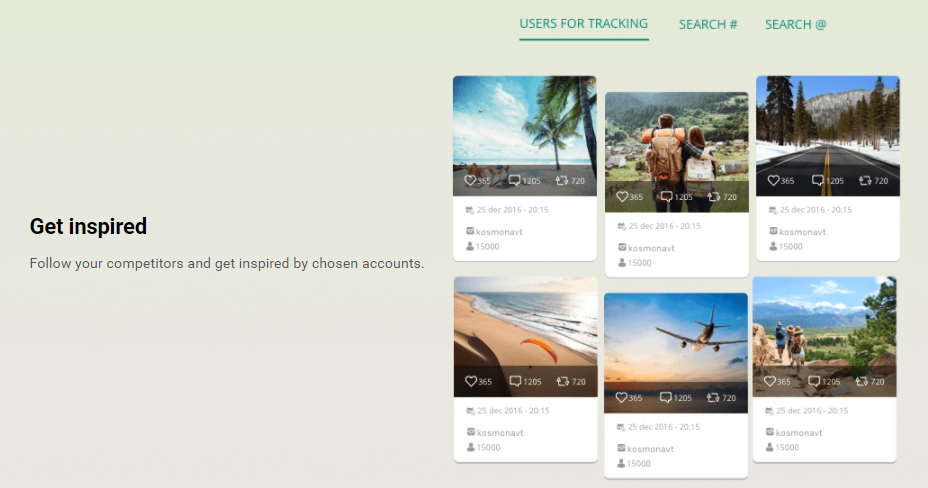The width and height of the screenshot is (928, 488).
Task: Switch to the Search @ tab
Action: click(x=795, y=25)
